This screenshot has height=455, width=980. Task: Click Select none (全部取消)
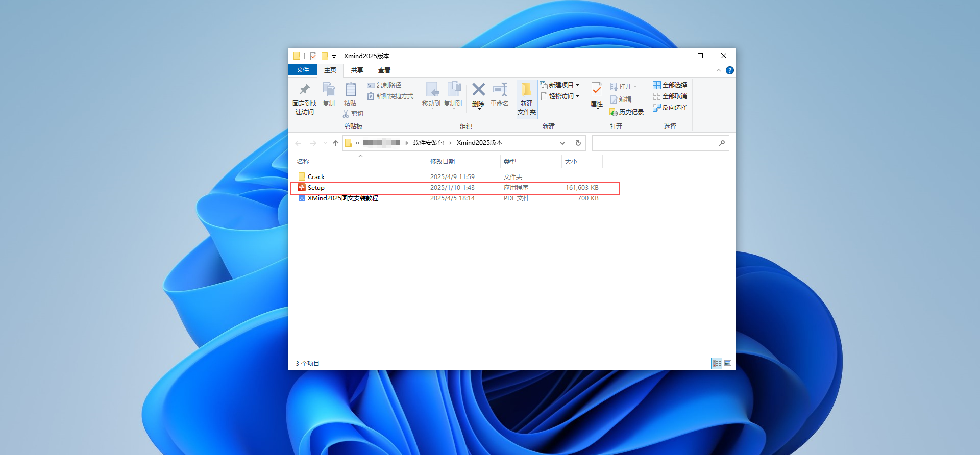pos(670,96)
